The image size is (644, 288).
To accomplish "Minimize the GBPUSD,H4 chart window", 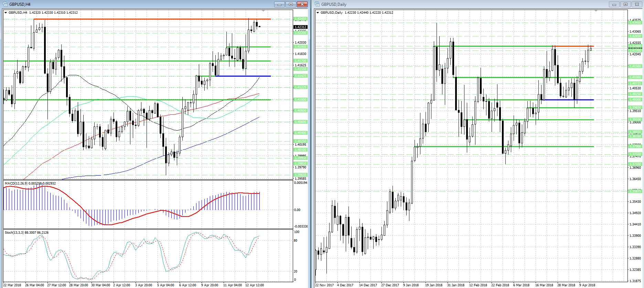I will pyautogui.click(x=279, y=4).
